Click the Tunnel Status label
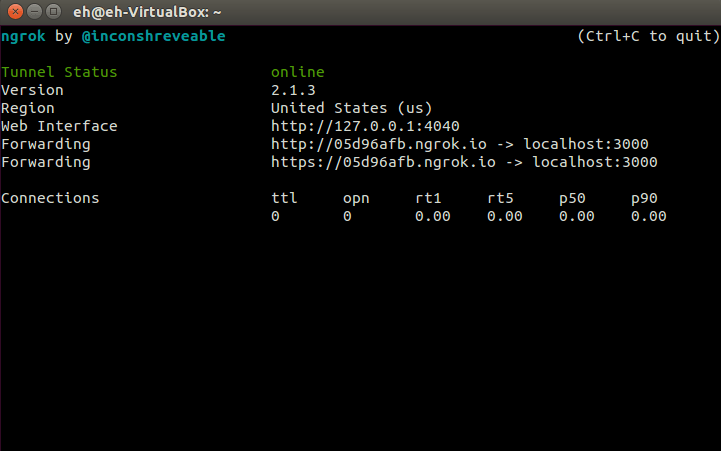The image size is (721, 451). pyautogui.click(x=59, y=72)
